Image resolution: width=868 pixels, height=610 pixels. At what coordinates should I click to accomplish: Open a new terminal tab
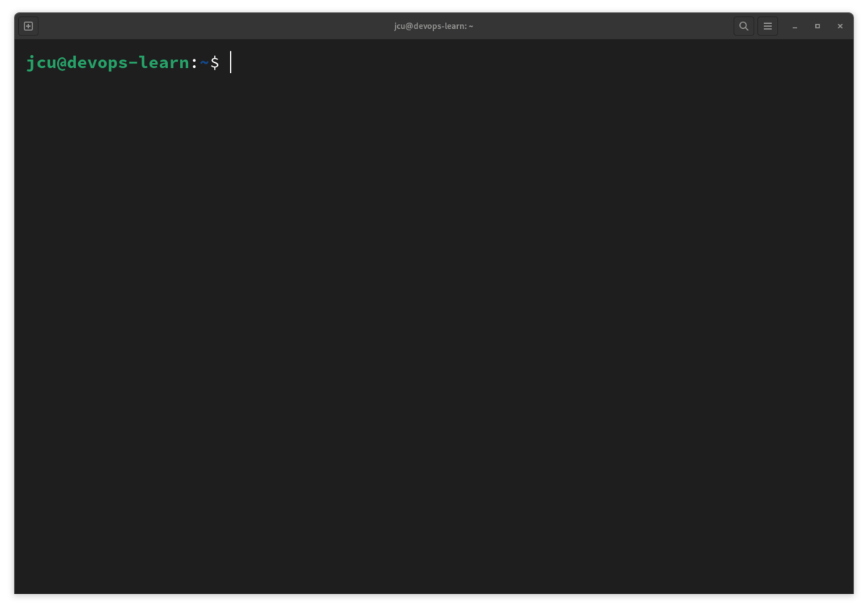click(28, 26)
